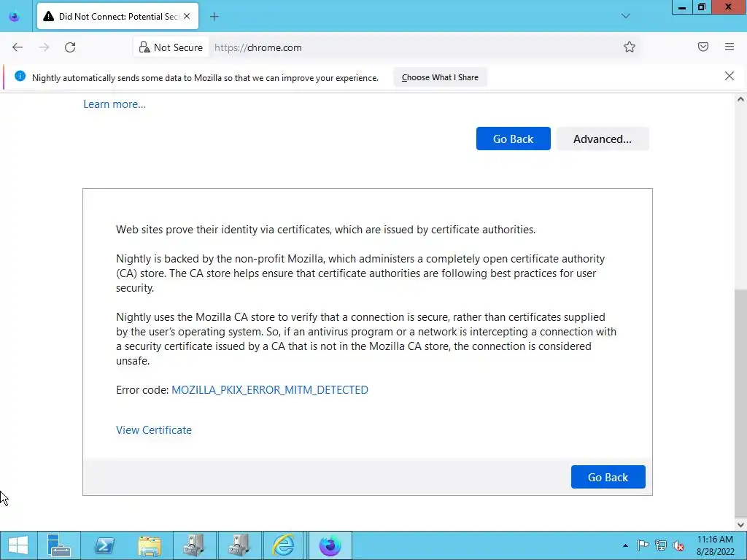The height and width of the screenshot is (560, 747).
Task: Open Internet Explorer from the taskbar
Action: (x=284, y=545)
